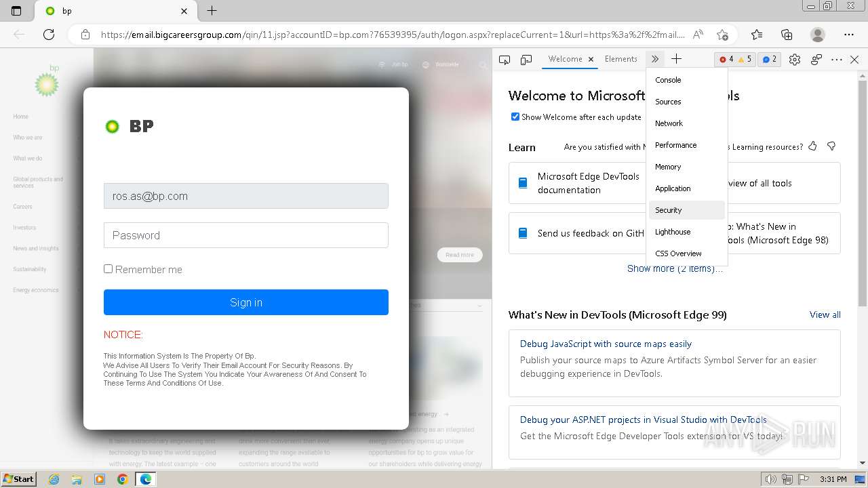Open Microsoft Edge DevTools documentation link
The image size is (868, 488).
pos(588,183)
